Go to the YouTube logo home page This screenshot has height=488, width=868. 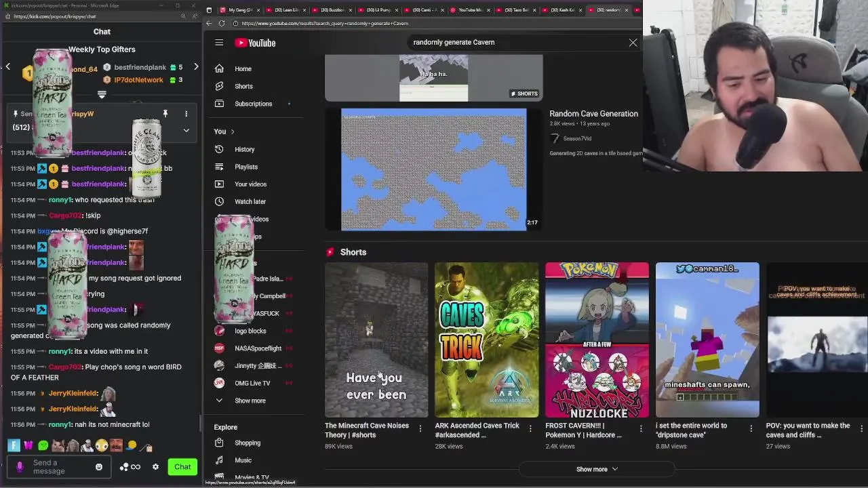(255, 43)
